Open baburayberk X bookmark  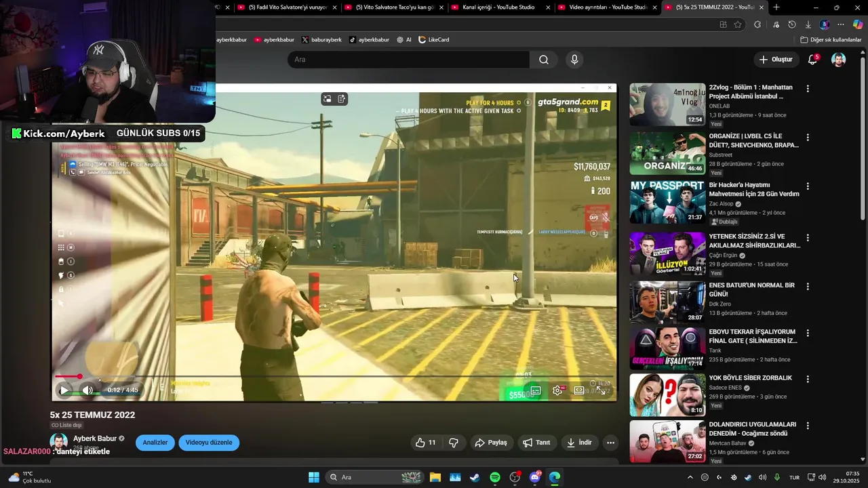click(321, 40)
